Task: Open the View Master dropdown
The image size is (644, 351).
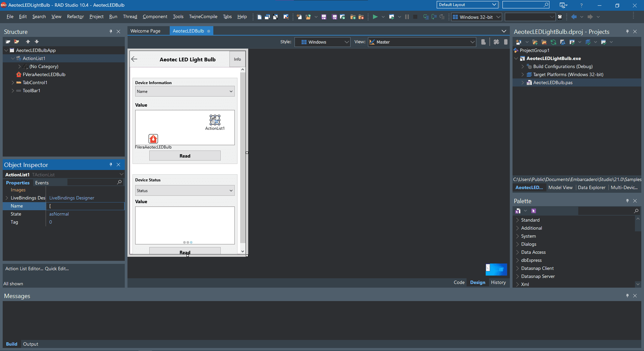Action: click(x=422, y=42)
